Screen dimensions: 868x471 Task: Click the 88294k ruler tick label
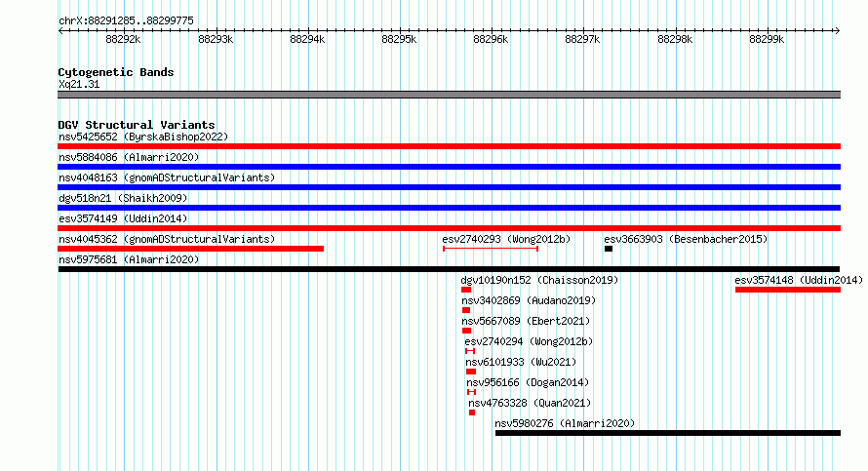307,39
